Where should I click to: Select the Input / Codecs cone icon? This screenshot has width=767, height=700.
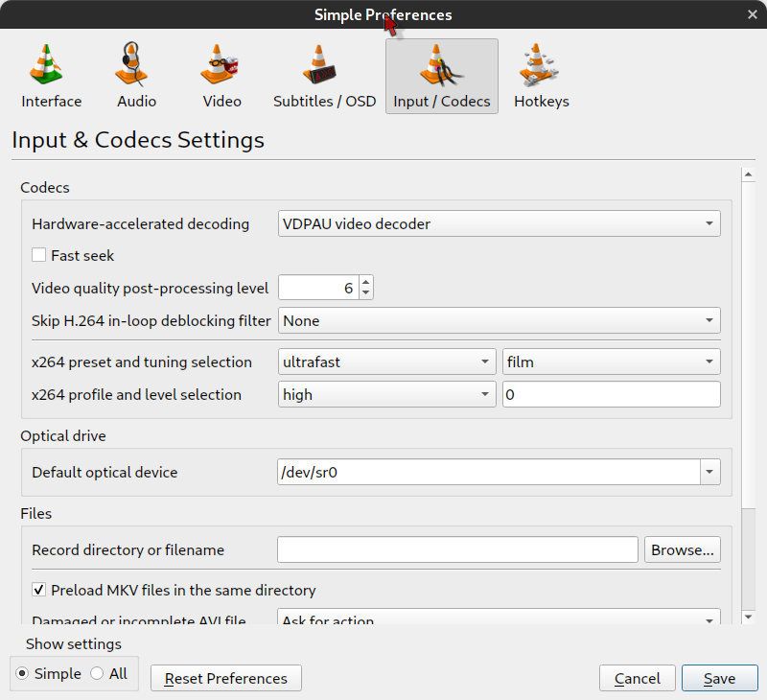(x=441, y=65)
